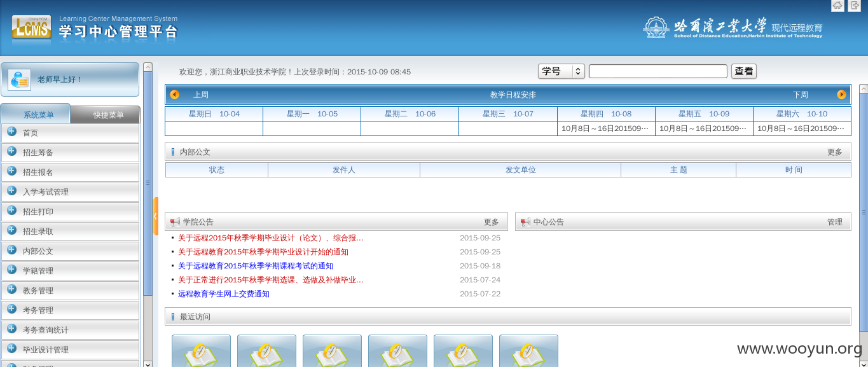Click the 星期一 10-05 day header
Image resolution: width=868 pixels, height=367 pixels.
312,114
